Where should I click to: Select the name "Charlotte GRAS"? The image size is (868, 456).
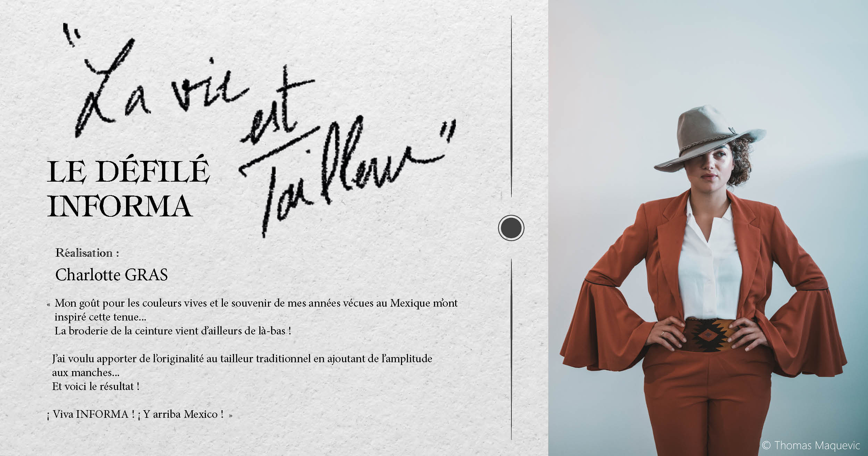click(x=111, y=275)
